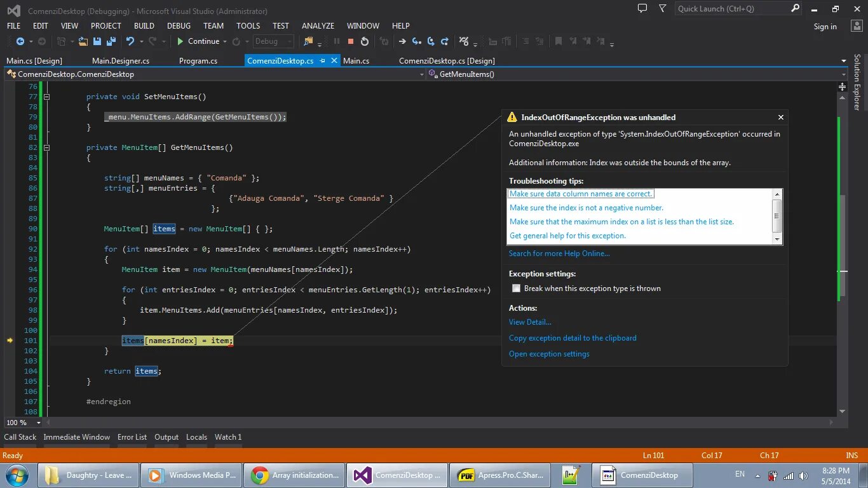
Task: Click the Show Next Statement arrow icon
Action: [402, 41]
